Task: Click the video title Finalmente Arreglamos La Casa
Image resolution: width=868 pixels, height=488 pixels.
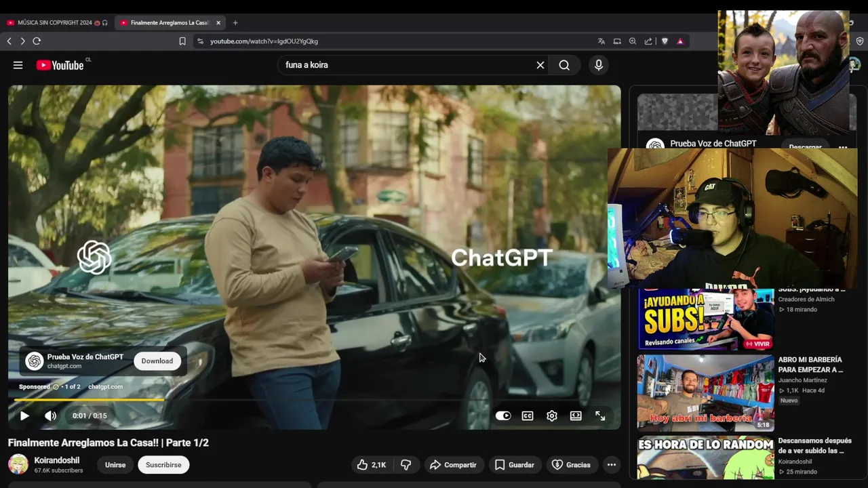Action: (x=108, y=443)
